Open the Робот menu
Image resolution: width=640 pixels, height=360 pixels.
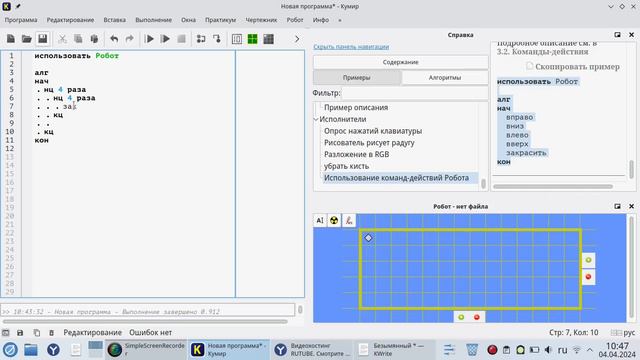pos(295,20)
